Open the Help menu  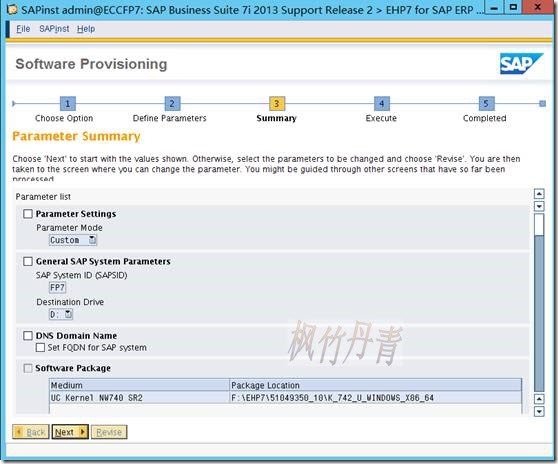(86, 29)
